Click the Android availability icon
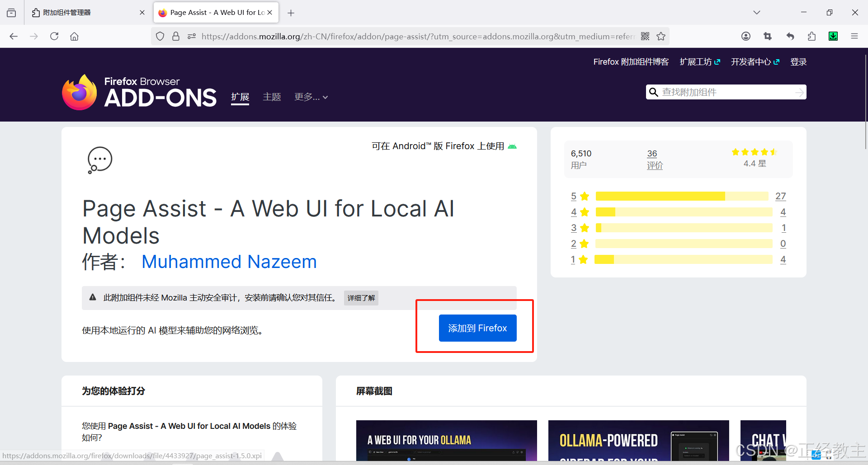868x465 pixels. click(x=512, y=146)
